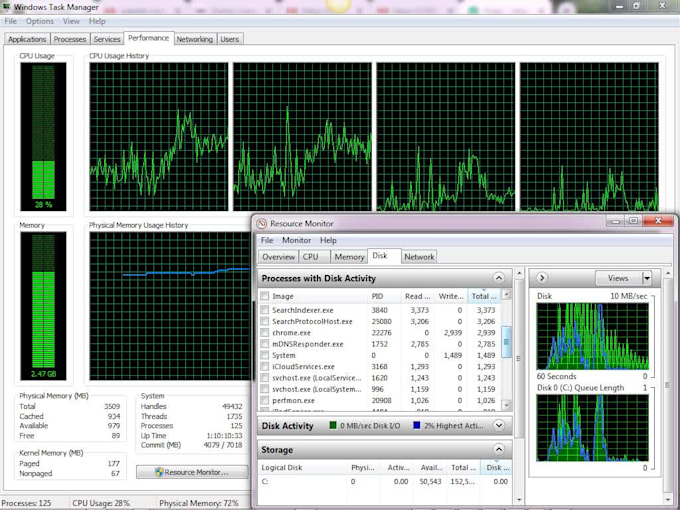
Task: Click the green Disk I/O legend square
Action: (333, 426)
